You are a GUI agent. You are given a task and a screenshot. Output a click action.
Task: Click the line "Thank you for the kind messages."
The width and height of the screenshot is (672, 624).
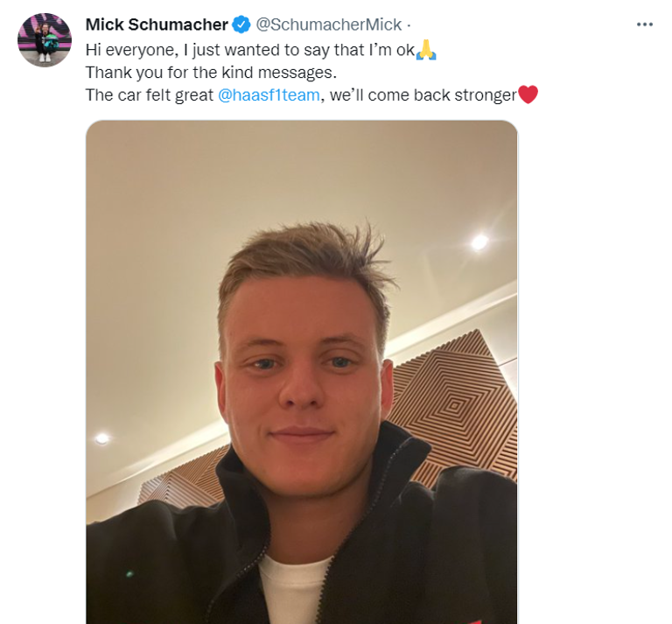coord(211,73)
